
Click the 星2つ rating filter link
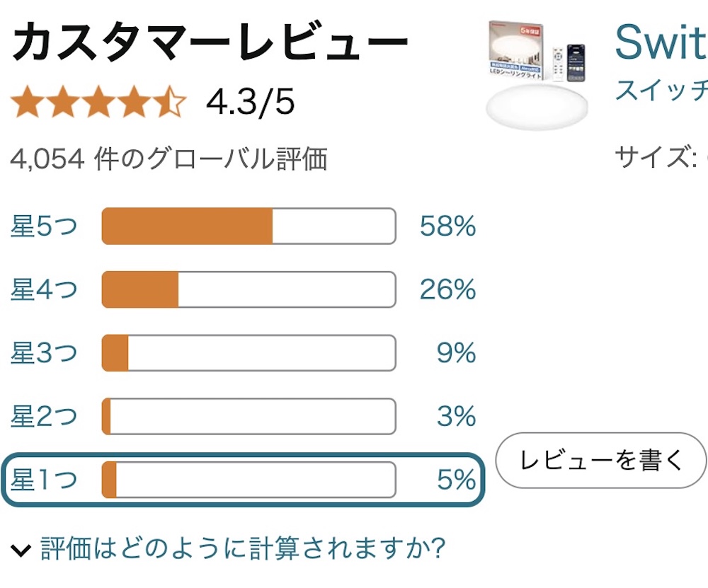click(43, 417)
